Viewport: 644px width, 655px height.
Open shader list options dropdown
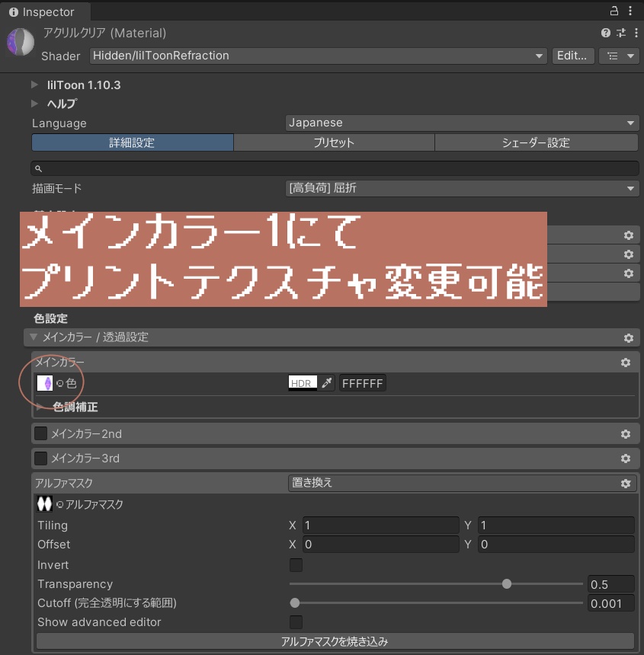619,56
